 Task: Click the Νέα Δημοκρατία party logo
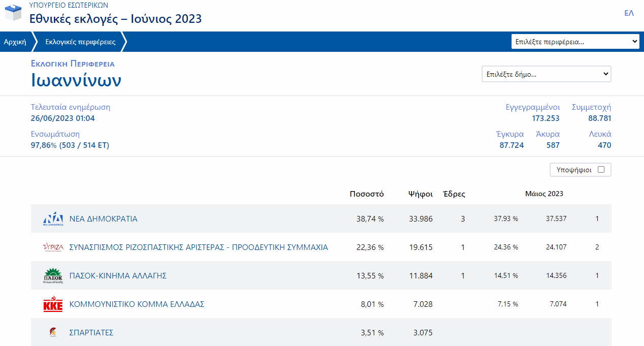[x=53, y=219]
